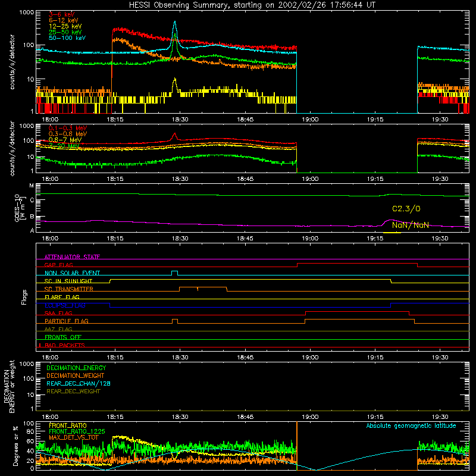The width and height of the screenshot is (476, 476).
Task: Click the NaN/NaN annotation in GOES panel
Action: point(410,225)
